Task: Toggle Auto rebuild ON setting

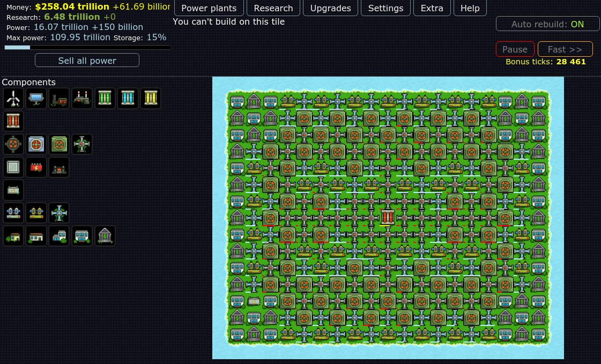Action: pos(547,24)
